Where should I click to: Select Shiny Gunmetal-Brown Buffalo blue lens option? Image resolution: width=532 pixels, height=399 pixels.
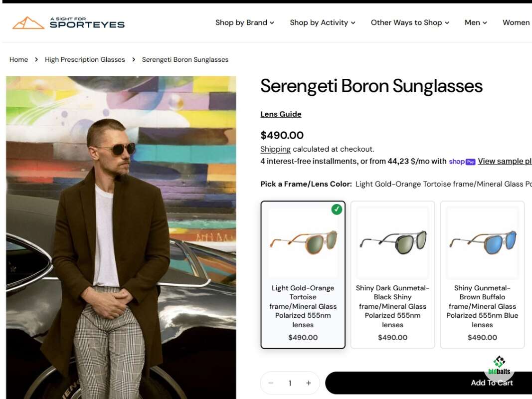(x=482, y=275)
